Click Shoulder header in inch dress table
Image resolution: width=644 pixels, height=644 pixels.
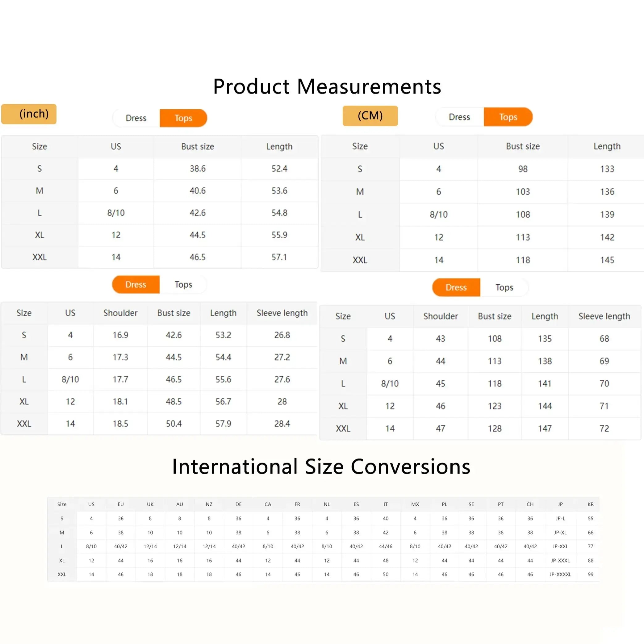(x=120, y=313)
